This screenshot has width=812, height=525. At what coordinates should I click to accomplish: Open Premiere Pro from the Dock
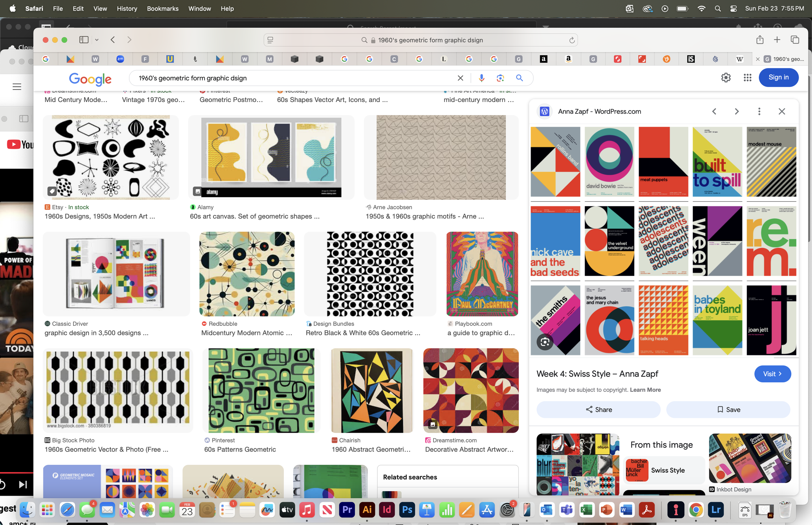[x=347, y=510]
